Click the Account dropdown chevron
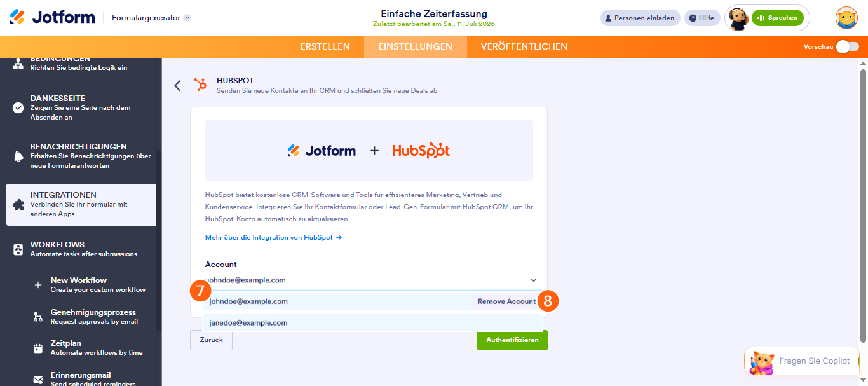The image size is (868, 386). [x=533, y=280]
